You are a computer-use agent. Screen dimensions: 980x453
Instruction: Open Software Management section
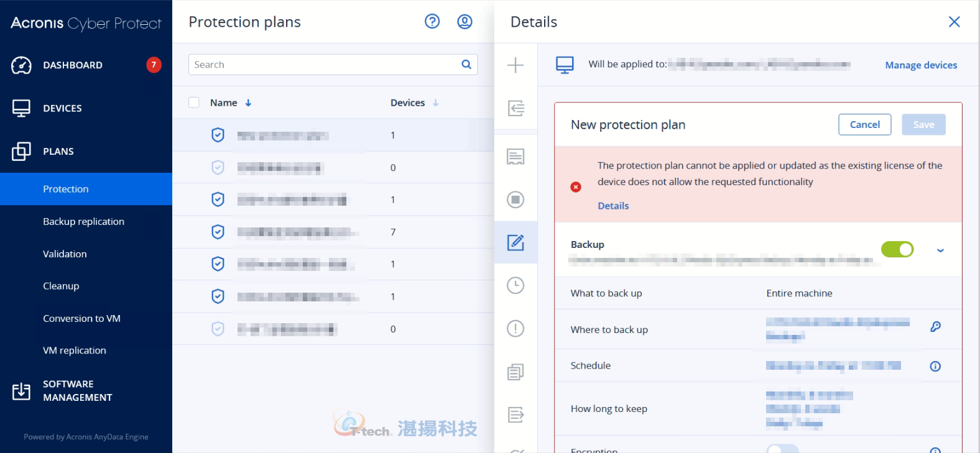[78, 391]
